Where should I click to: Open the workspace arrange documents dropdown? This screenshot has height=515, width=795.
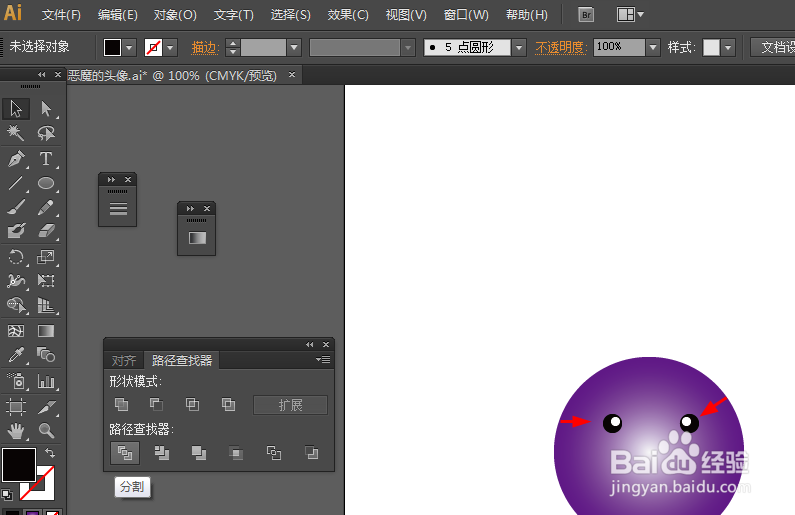click(630, 15)
